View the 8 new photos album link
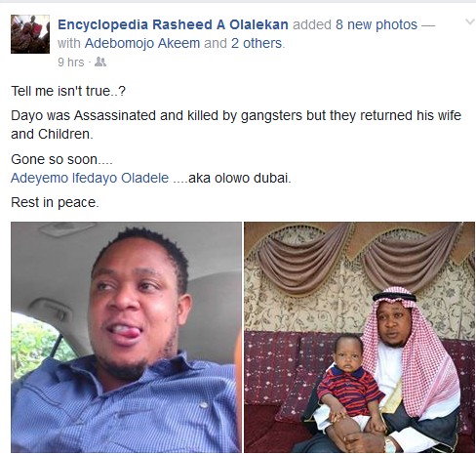476x455 pixels. click(377, 24)
